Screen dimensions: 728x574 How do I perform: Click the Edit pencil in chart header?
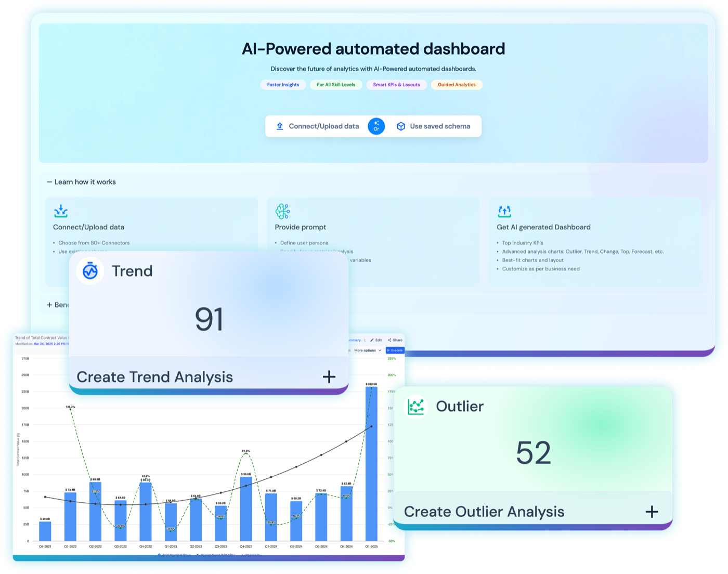[x=372, y=340]
